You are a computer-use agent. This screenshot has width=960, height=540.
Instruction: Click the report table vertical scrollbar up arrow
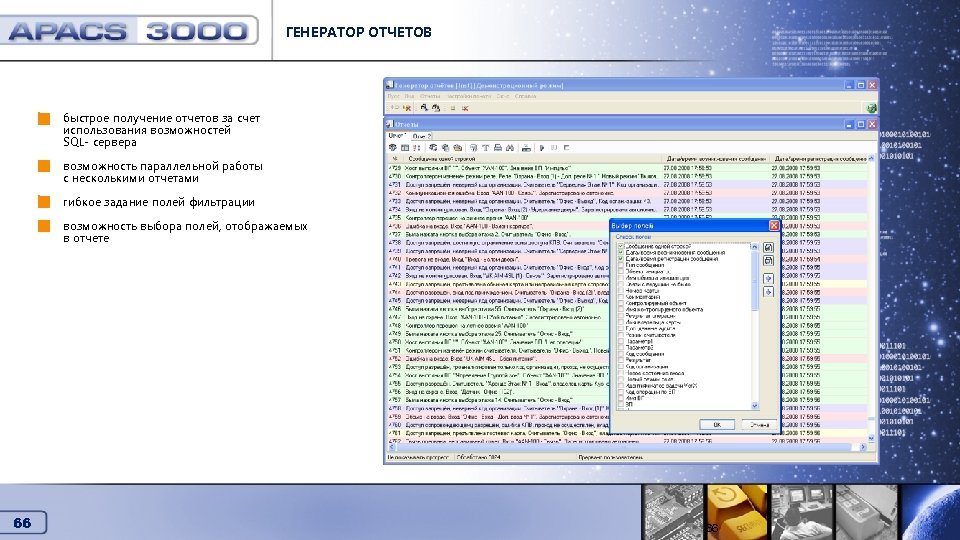pyautogui.click(x=872, y=159)
